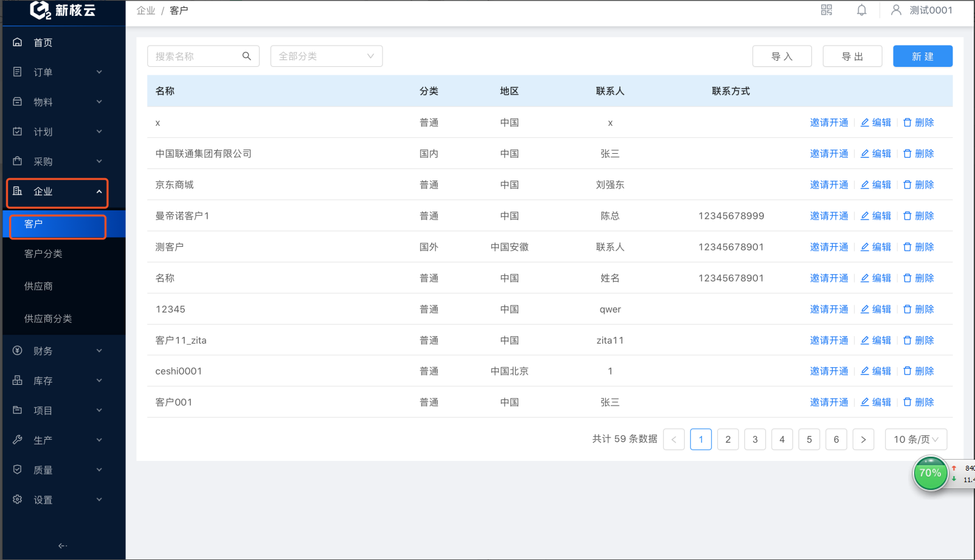Screen dimensions: 975x560
Task: Delete the 客户11_zita row
Action: pyautogui.click(x=918, y=340)
